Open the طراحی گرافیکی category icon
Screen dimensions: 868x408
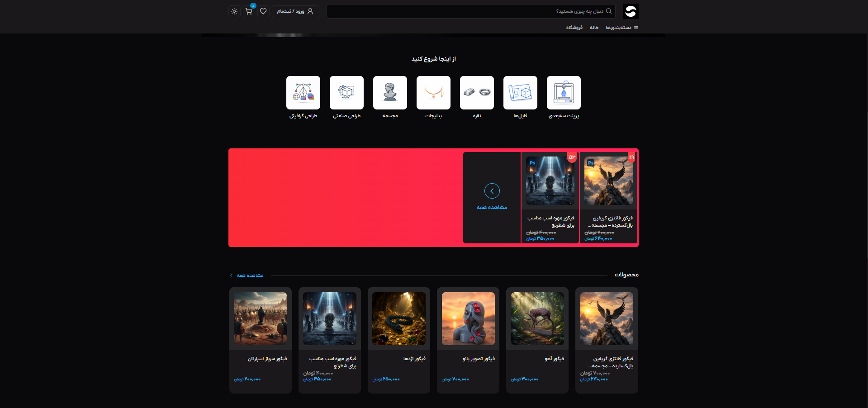click(x=303, y=93)
